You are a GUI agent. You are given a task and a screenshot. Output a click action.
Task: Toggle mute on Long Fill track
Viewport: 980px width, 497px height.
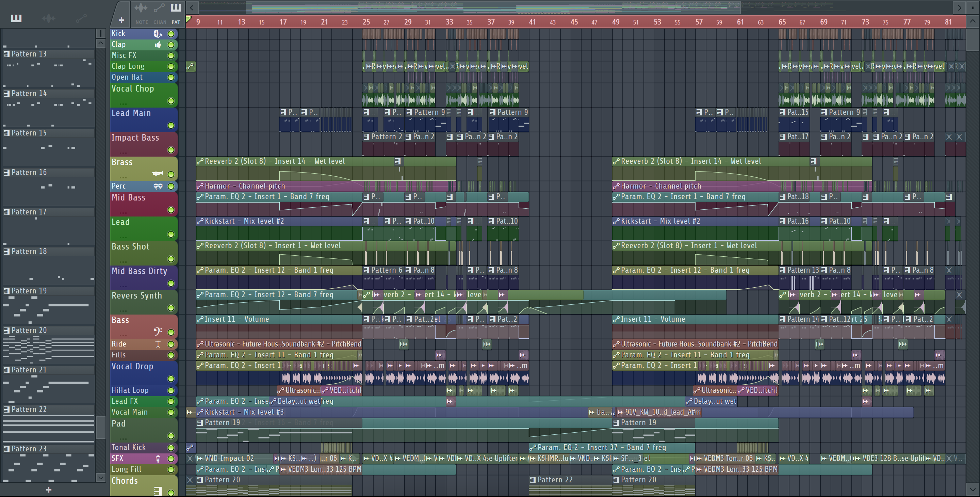tap(171, 470)
